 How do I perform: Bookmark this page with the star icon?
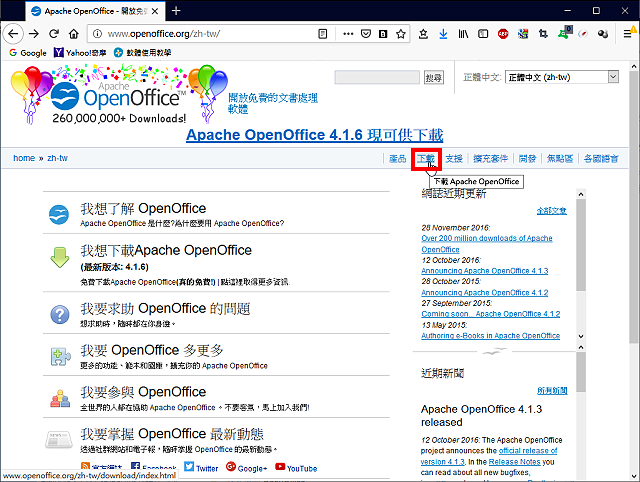(401, 34)
